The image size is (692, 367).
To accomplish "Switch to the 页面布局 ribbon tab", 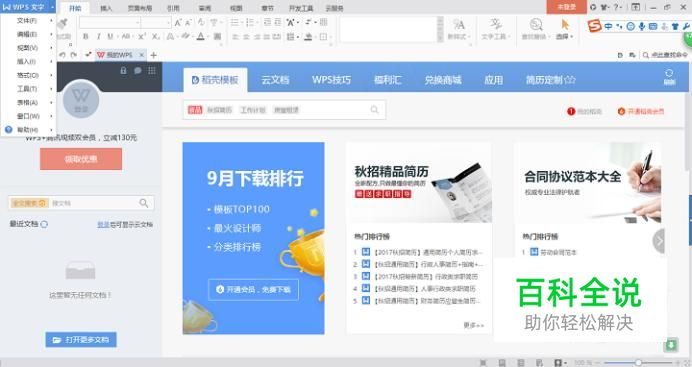I will pyautogui.click(x=139, y=8).
